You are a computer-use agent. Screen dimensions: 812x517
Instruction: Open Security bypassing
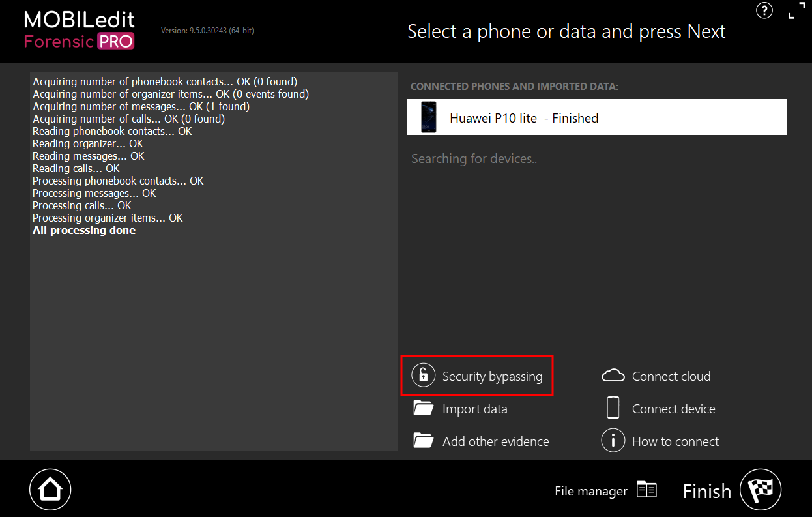492,376
